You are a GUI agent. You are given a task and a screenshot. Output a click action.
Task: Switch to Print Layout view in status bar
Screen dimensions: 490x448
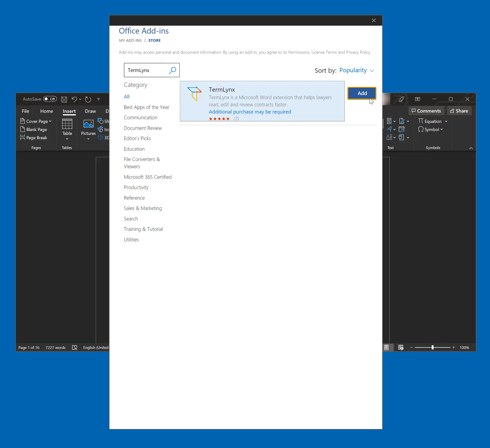pyautogui.click(x=387, y=348)
